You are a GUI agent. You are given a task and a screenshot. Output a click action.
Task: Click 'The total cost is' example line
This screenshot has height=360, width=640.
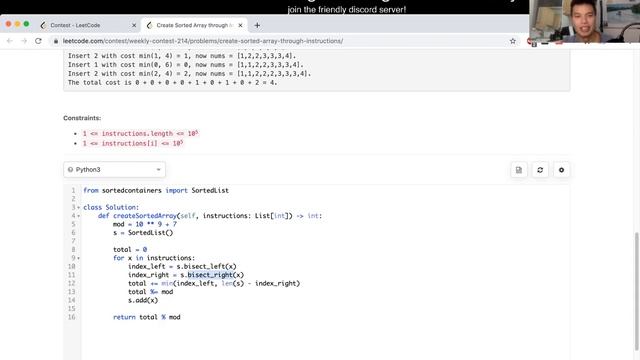tap(173, 82)
